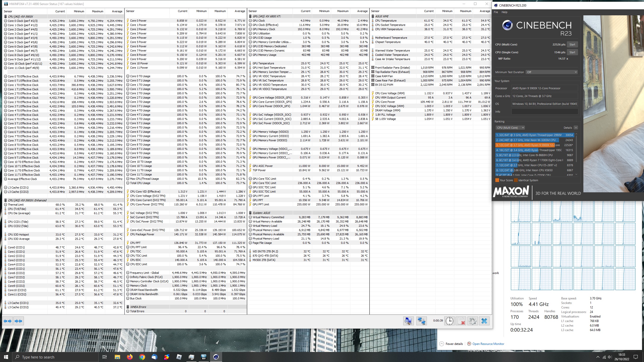Click the Windows taskbar search box
644x362 pixels.
(x=55, y=357)
